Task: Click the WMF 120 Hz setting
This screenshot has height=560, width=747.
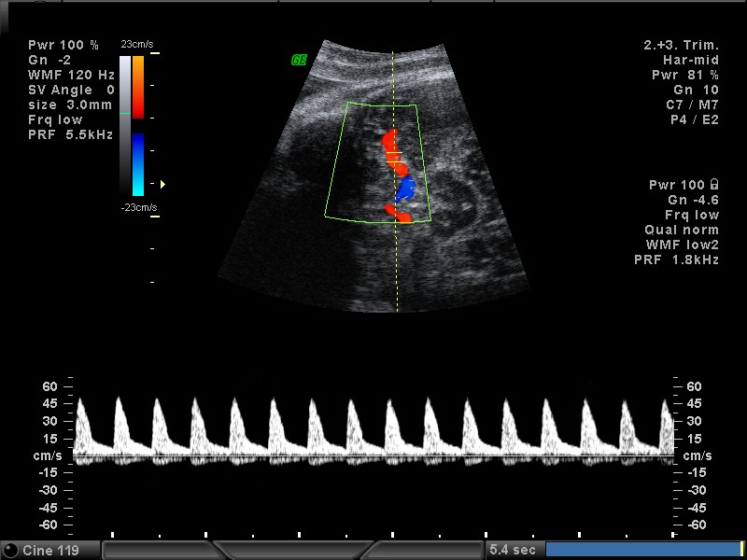Action: [72, 75]
